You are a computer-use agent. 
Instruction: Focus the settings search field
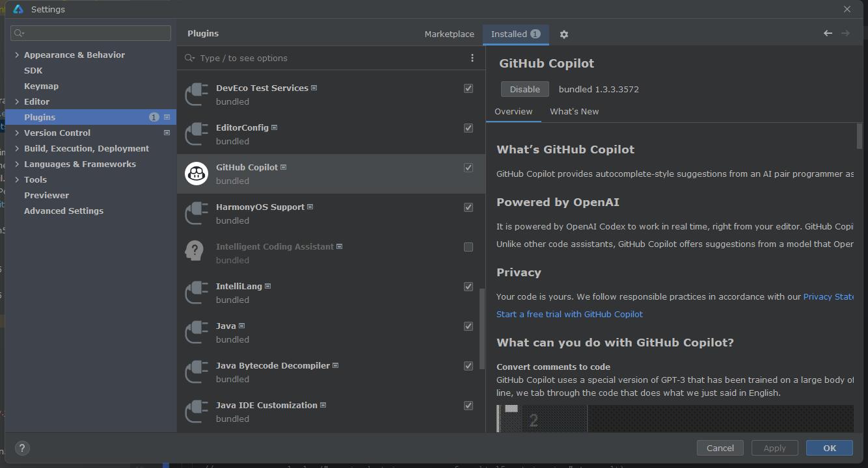(x=90, y=33)
